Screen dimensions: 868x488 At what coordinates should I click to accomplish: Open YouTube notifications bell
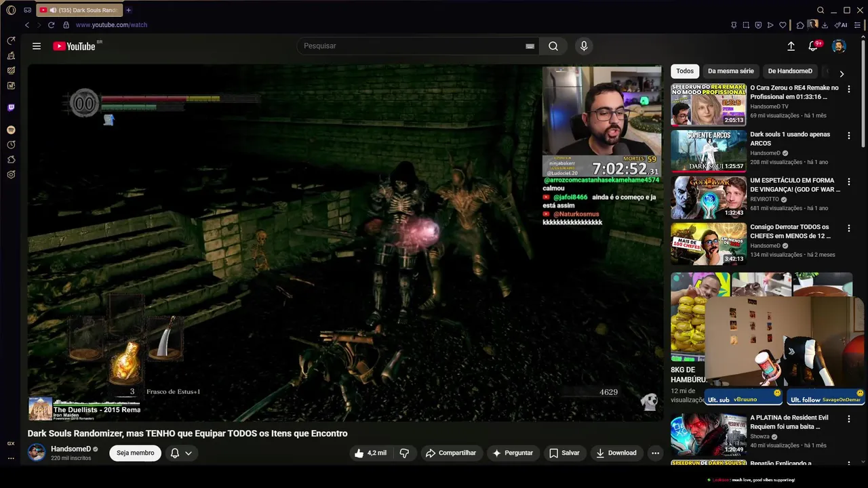pyautogui.click(x=813, y=46)
